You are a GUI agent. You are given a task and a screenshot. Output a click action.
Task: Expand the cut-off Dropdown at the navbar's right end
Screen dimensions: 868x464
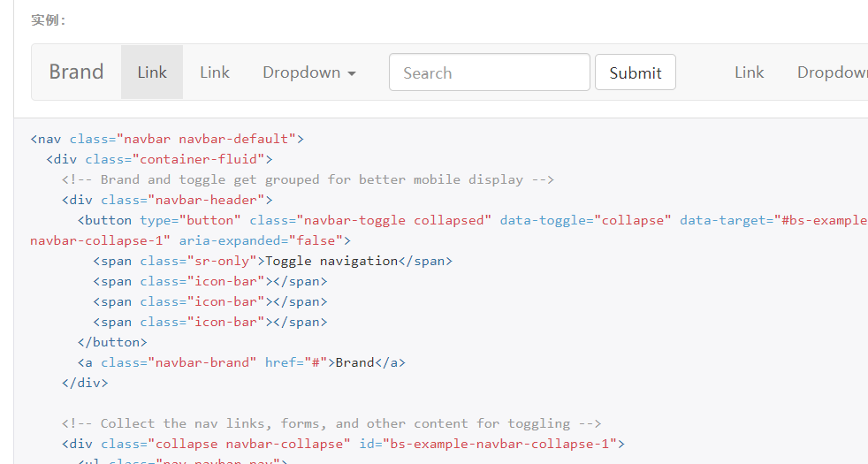pyautogui.click(x=832, y=72)
